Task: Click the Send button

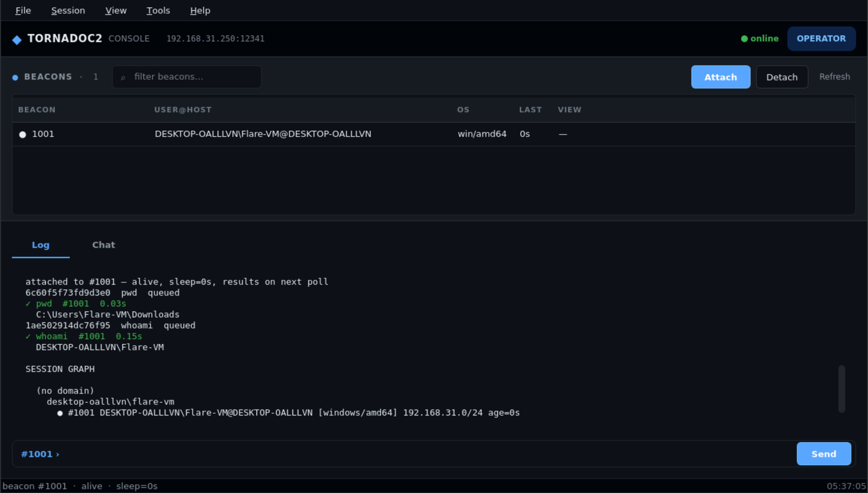Action: click(824, 454)
